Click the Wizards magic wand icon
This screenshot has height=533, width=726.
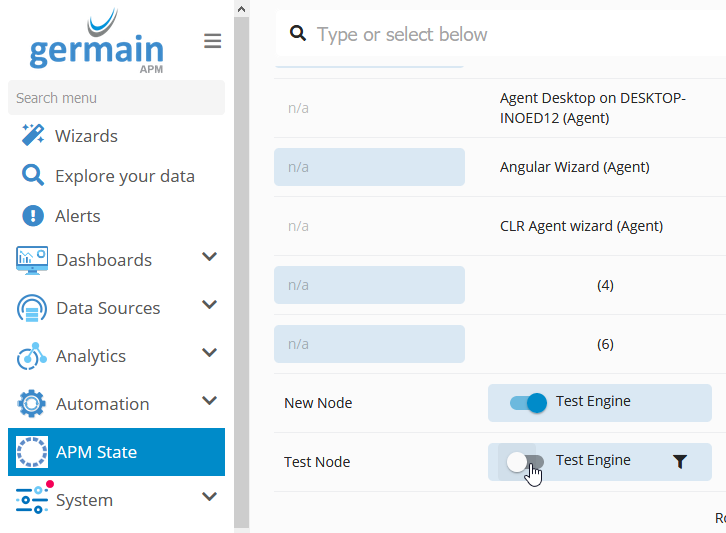33,136
